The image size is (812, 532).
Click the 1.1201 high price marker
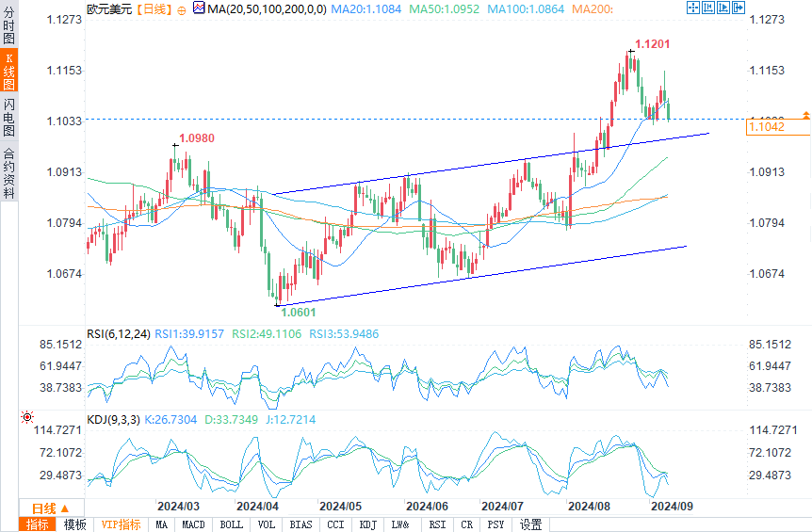[653, 44]
